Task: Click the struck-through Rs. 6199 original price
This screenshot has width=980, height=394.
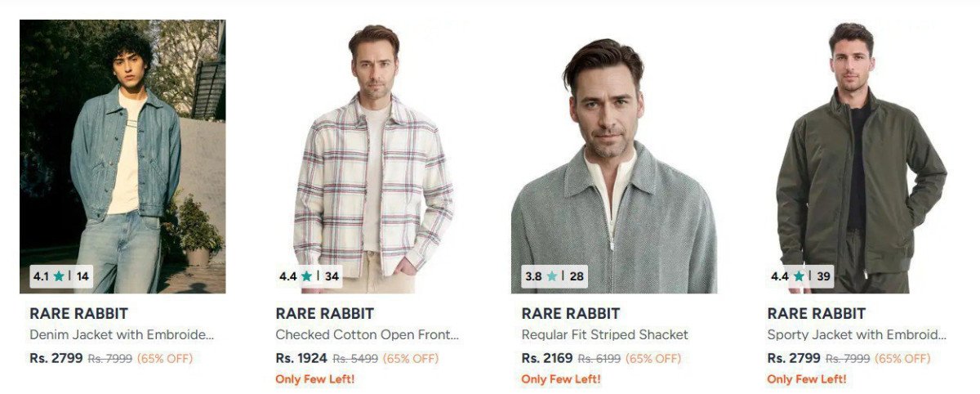Action: coord(599,359)
